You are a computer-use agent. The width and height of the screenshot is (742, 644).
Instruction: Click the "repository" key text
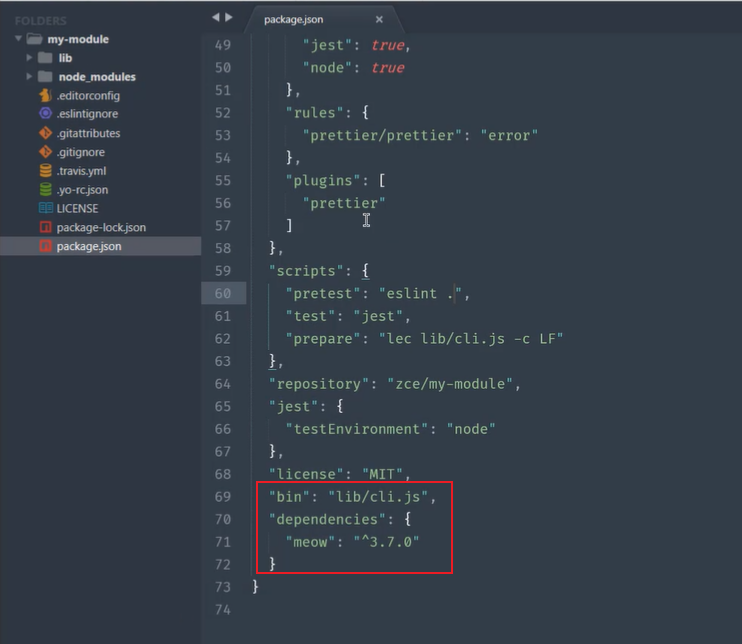318,384
